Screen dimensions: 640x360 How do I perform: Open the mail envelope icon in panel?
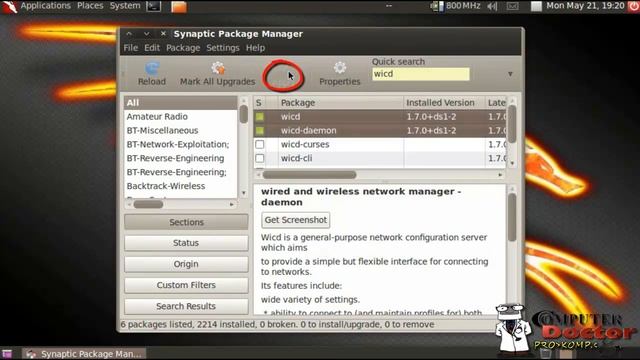tap(513, 6)
